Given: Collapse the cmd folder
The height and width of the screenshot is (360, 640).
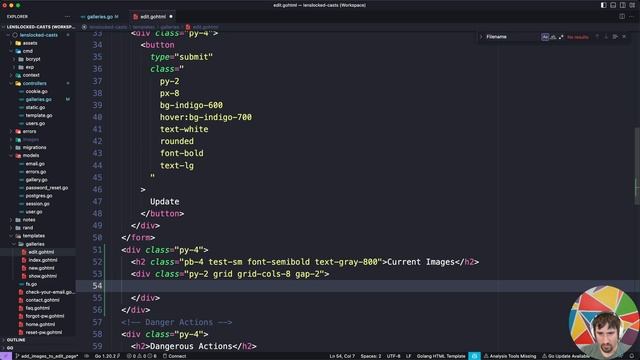Looking at the screenshot, I should 28,51.
